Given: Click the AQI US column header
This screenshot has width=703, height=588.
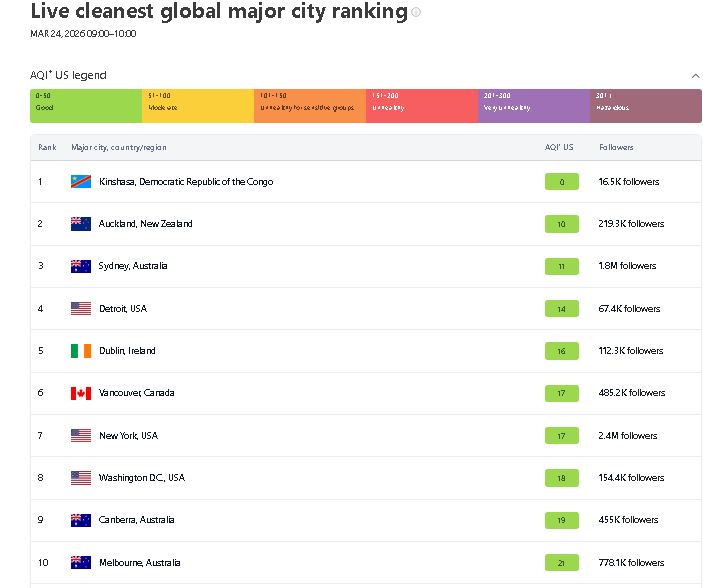Looking at the screenshot, I should pyautogui.click(x=558, y=148).
